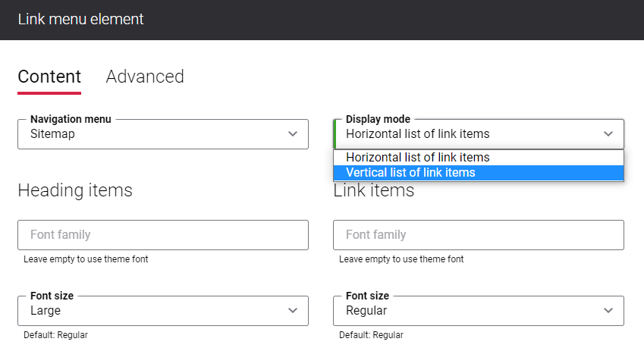This screenshot has height=348, width=644.
Task: Click the Link menu element title
Action: [80, 19]
